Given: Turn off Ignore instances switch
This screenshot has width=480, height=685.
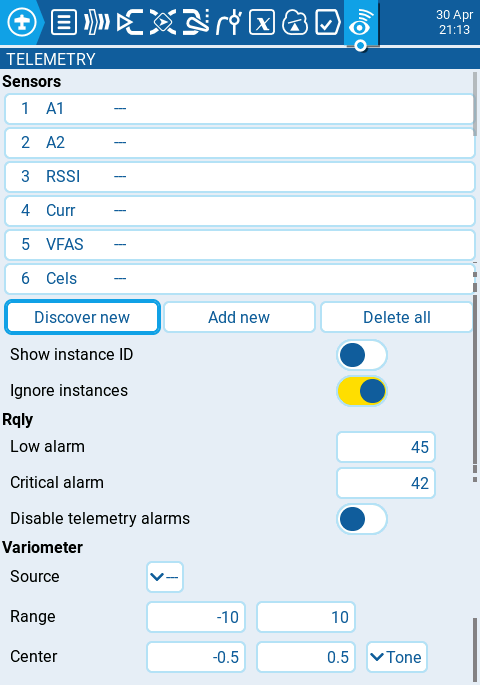Looking at the screenshot, I should [x=362, y=391].
